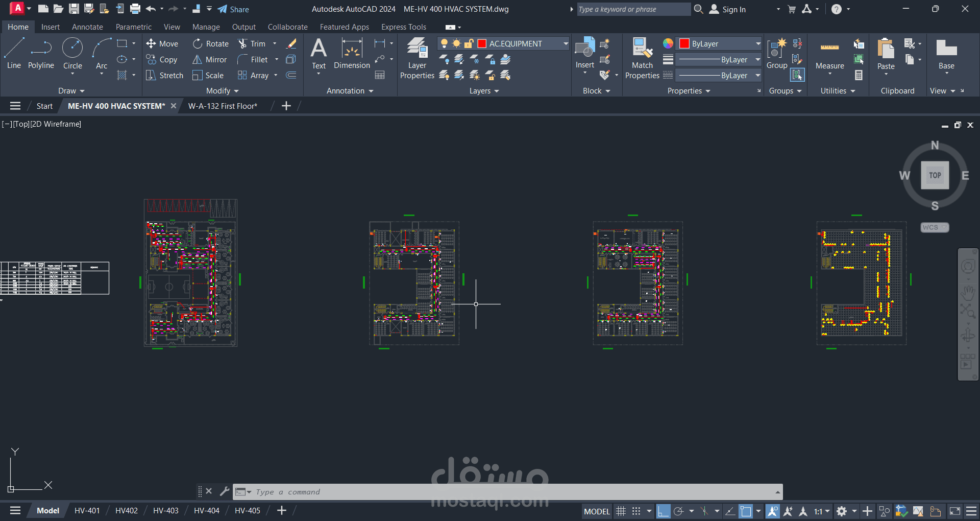Expand the Layers panel

coord(484,91)
